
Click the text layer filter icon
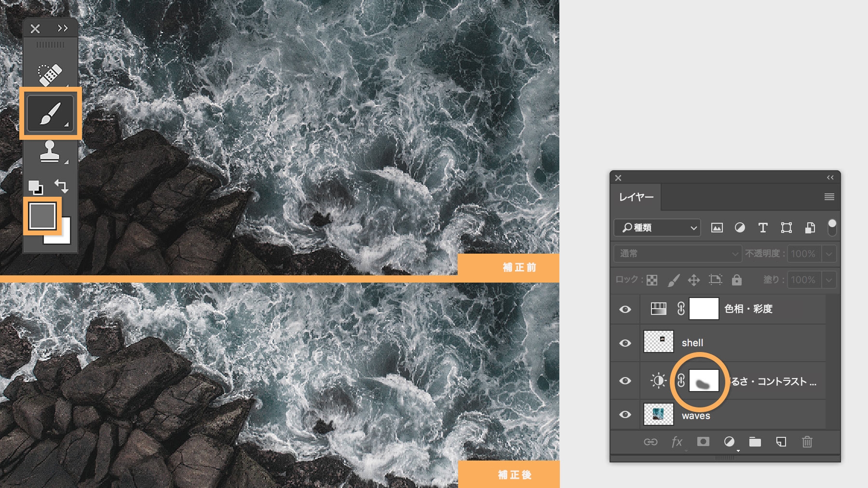point(762,228)
